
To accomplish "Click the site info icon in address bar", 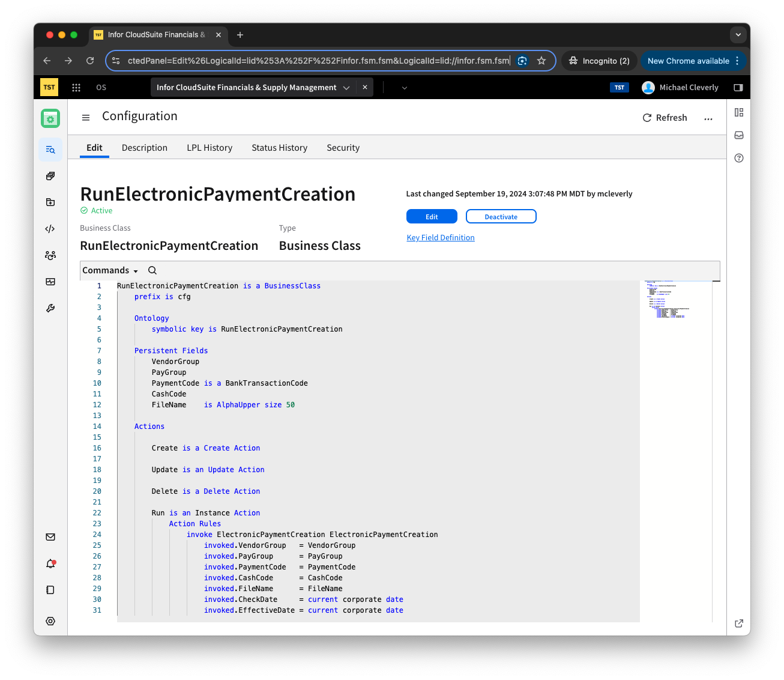I will pos(116,61).
